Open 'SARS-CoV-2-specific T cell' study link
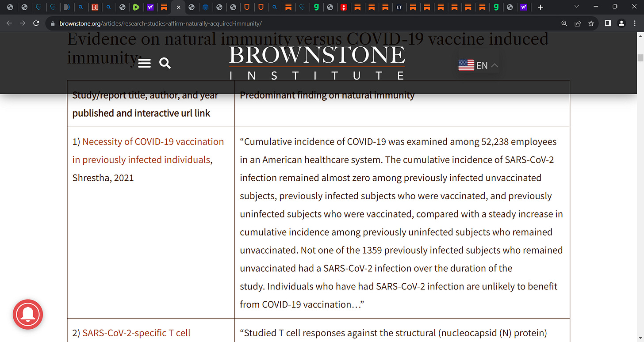 click(x=137, y=333)
